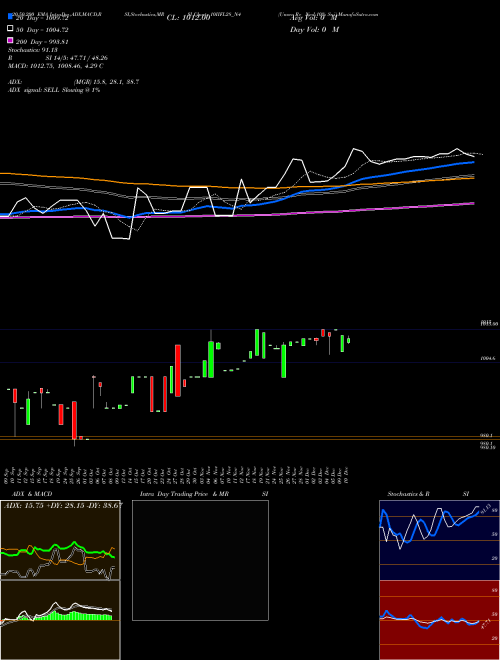Open the MACD histogram chart panel
The width and height of the screenshot is (500, 660).
pyautogui.click(x=60, y=620)
